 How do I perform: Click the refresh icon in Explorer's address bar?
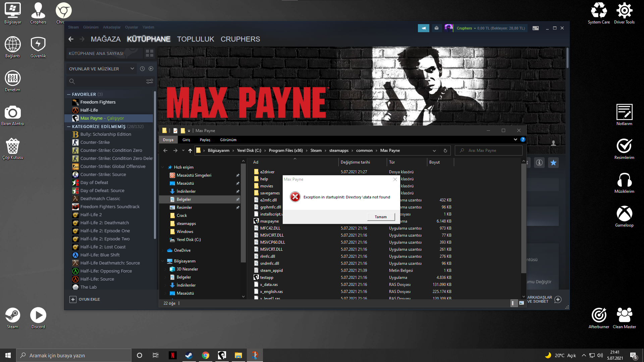445,150
